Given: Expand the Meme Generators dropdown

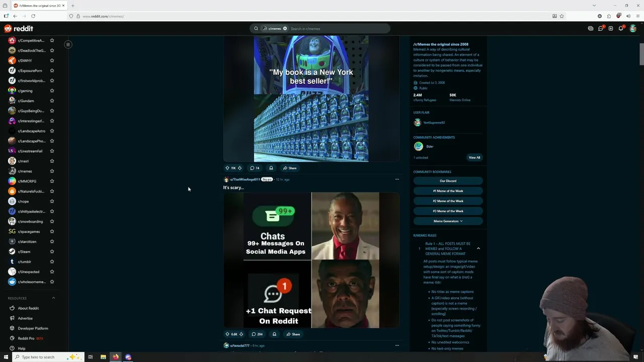Looking at the screenshot, I should tap(448, 221).
